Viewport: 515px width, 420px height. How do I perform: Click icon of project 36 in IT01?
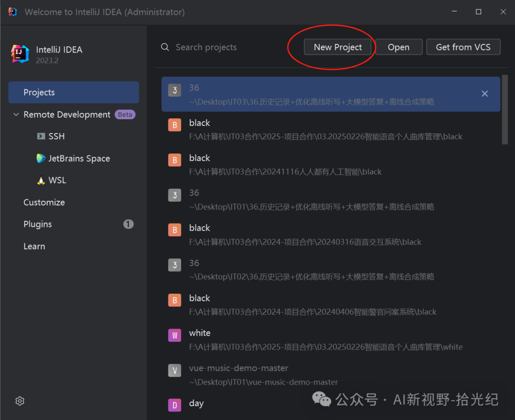(x=175, y=195)
